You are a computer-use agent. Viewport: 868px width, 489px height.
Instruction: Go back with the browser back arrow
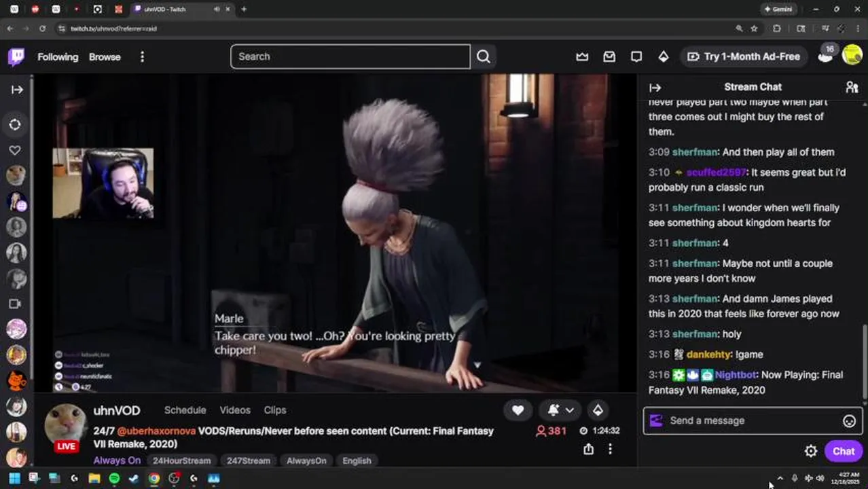pos(10,29)
